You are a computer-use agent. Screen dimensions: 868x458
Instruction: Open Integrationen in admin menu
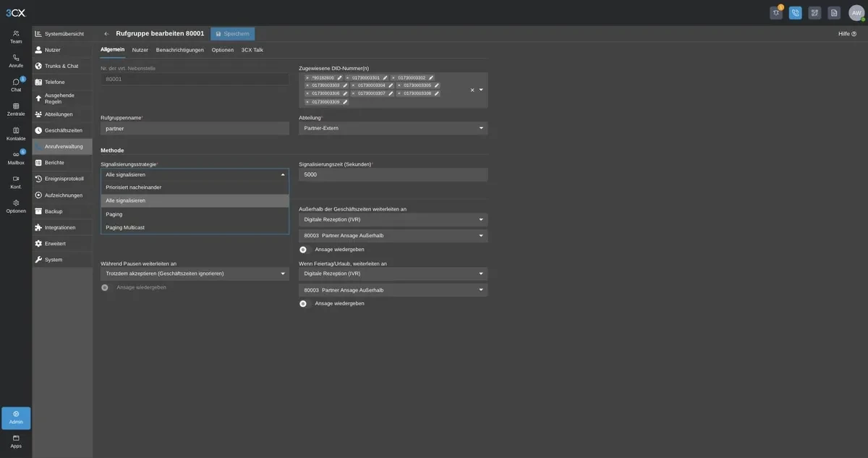pyautogui.click(x=62, y=227)
